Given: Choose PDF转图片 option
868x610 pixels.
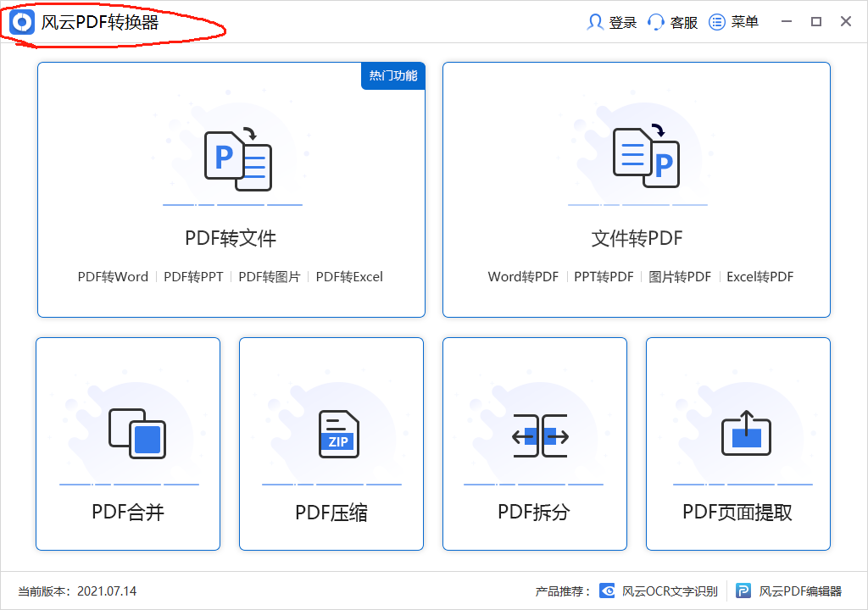Looking at the screenshot, I should tap(270, 277).
